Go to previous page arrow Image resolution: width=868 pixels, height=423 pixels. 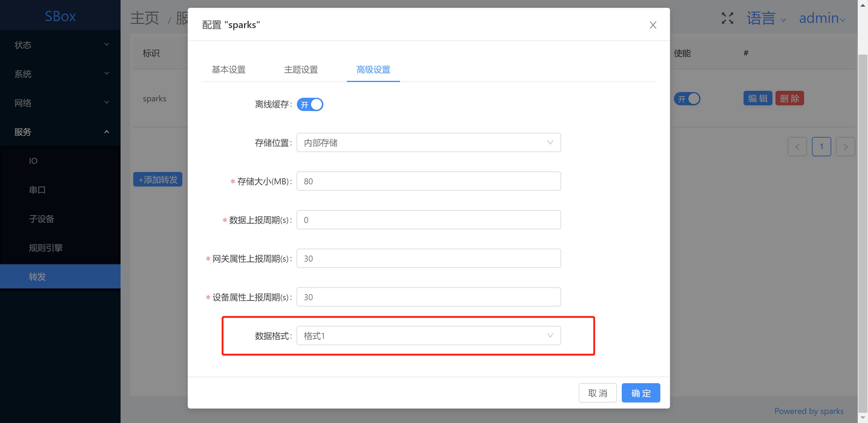[x=797, y=147]
